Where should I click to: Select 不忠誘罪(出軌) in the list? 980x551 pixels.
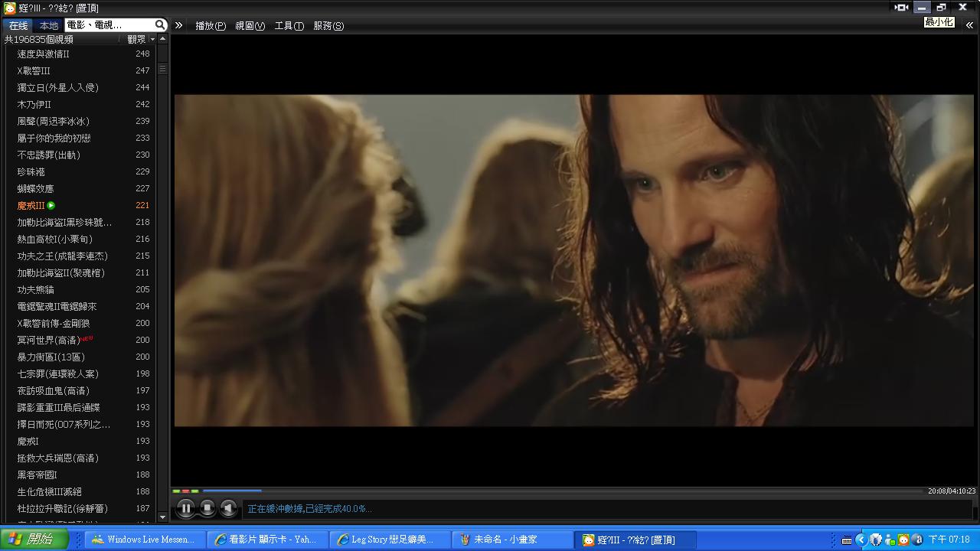pos(49,155)
